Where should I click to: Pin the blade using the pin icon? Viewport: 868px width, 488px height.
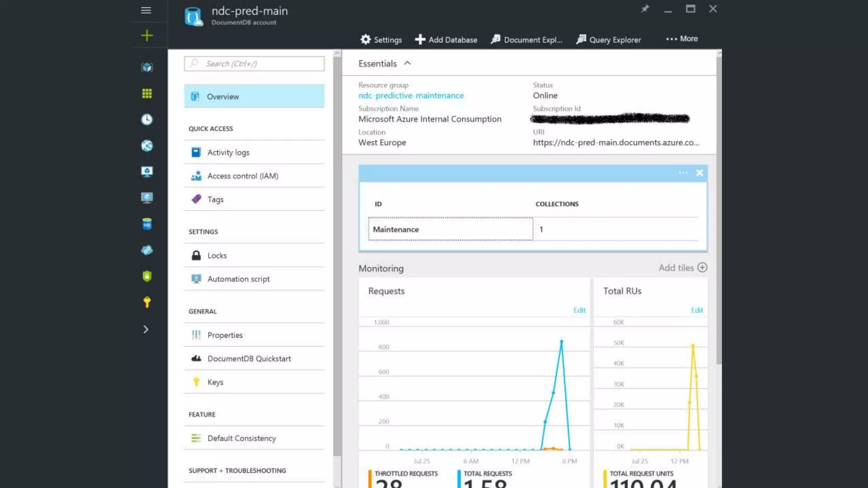[x=645, y=9]
